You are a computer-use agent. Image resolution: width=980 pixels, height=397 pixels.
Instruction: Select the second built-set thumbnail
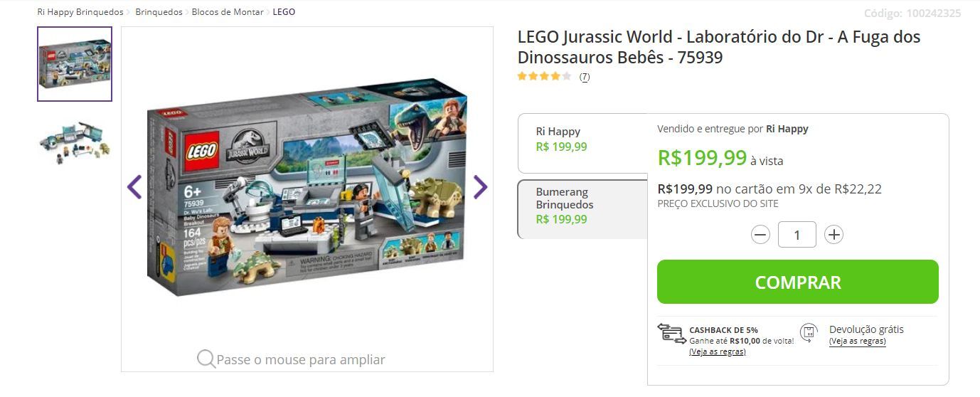pyautogui.click(x=75, y=142)
